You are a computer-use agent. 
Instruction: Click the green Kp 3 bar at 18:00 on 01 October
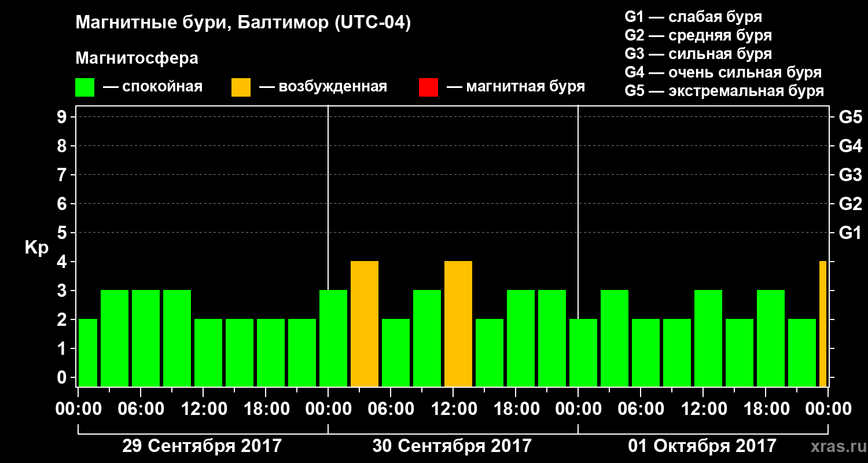point(771,339)
